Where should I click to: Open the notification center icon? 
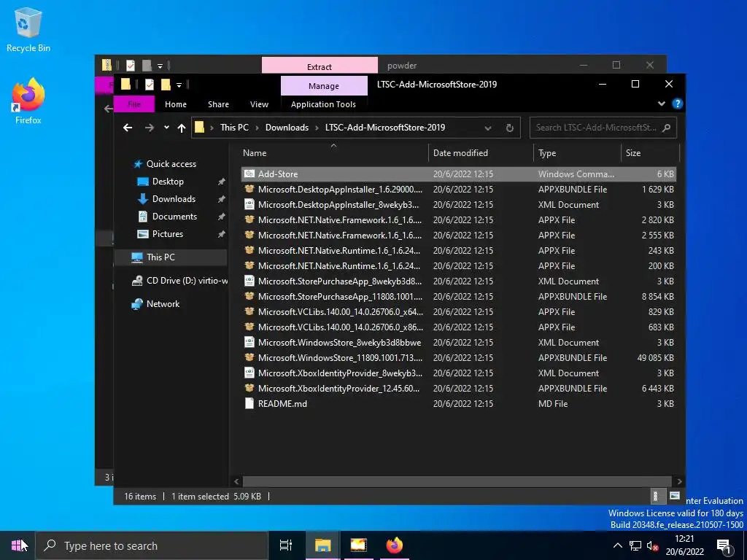[723, 546]
